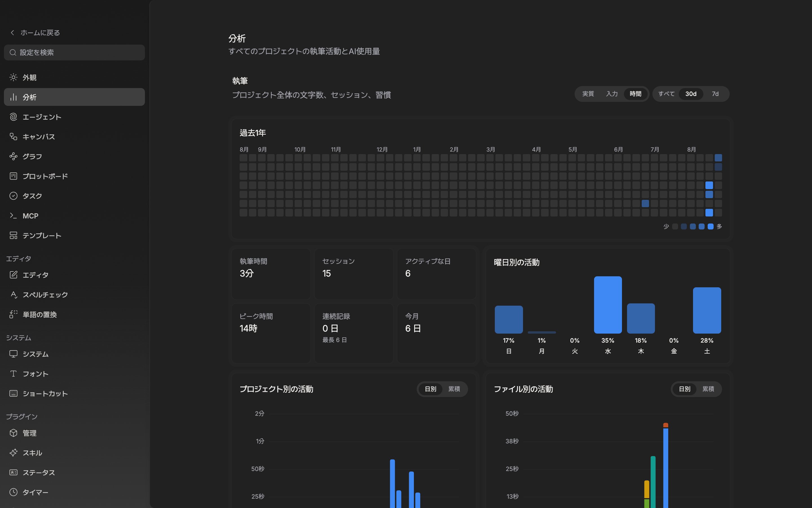
Task: Switch the metric to 実質
Action: click(x=588, y=94)
